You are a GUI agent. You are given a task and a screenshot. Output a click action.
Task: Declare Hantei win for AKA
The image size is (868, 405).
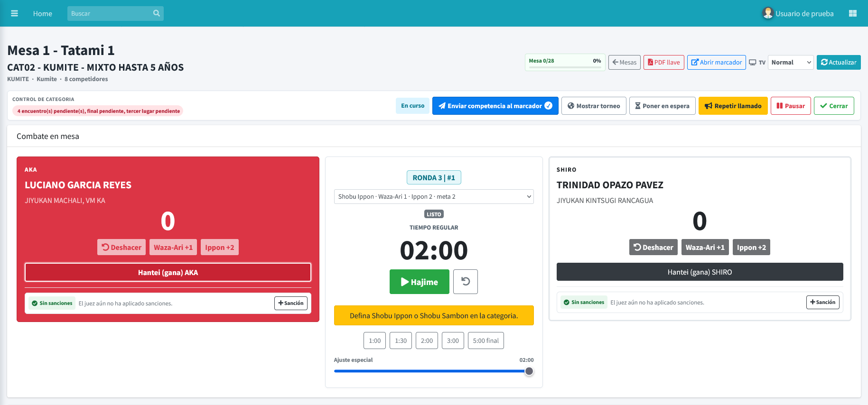click(x=168, y=272)
